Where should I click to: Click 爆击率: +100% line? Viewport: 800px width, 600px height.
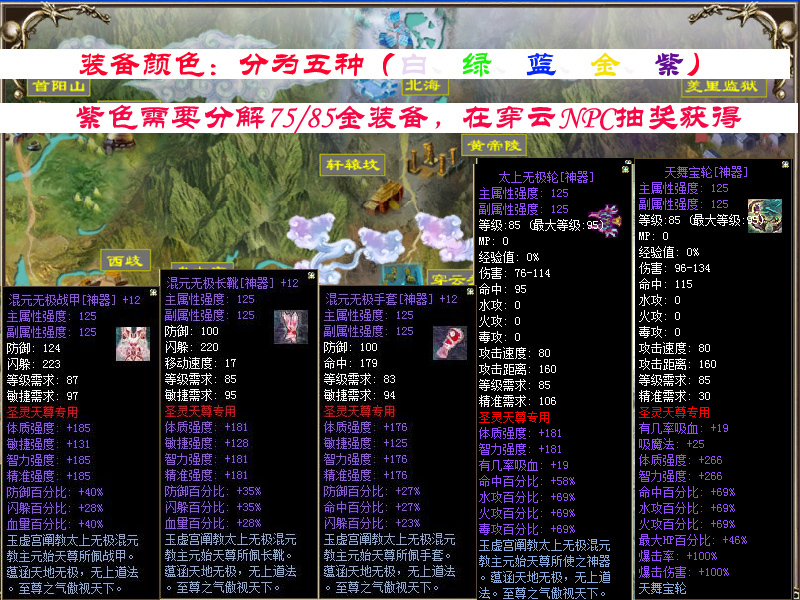coord(678,556)
